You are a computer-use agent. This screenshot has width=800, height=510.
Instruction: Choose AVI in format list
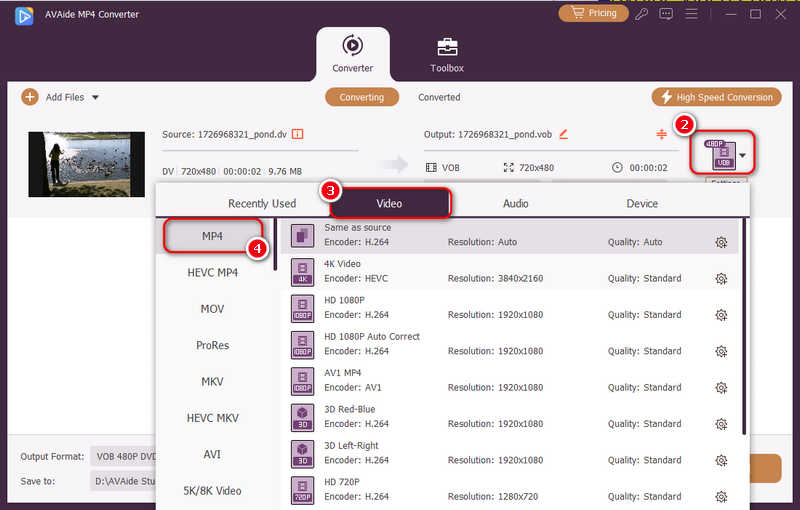(213, 454)
